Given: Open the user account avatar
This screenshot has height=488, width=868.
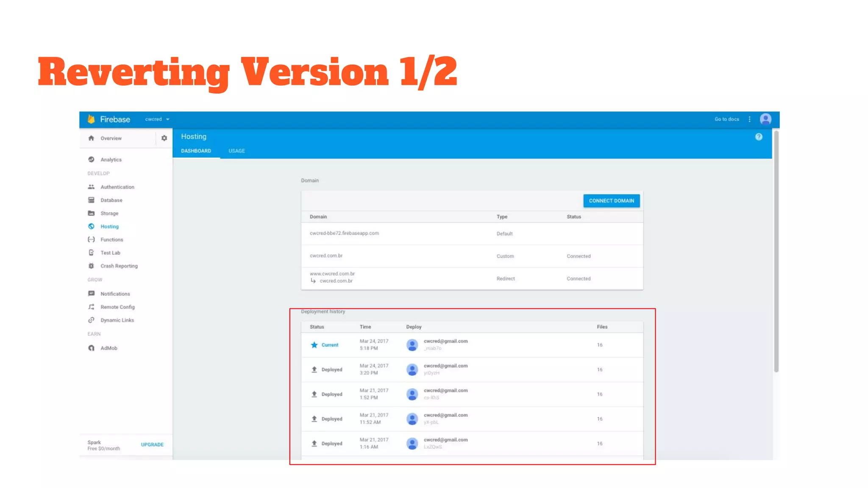Looking at the screenshot, I should [765, 119].
